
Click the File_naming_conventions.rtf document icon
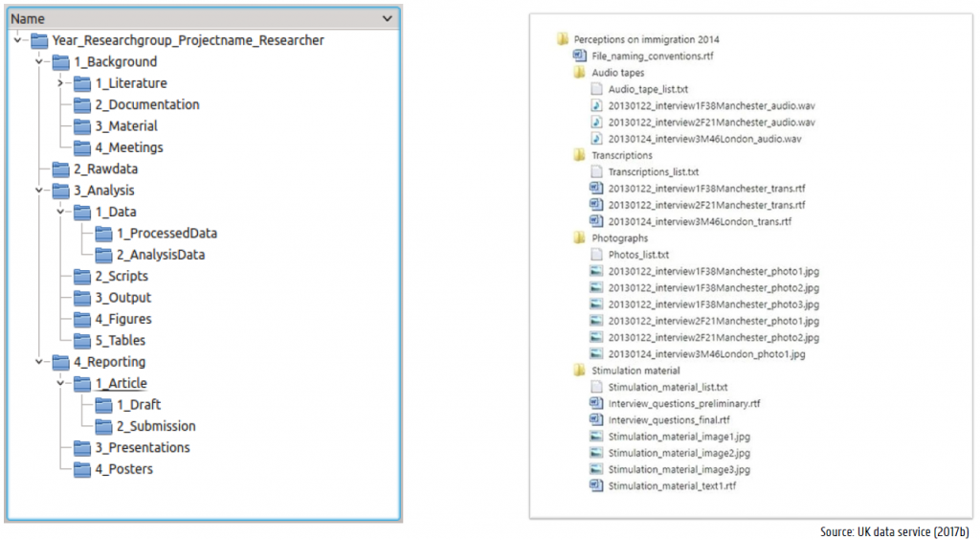coord(579,56)
